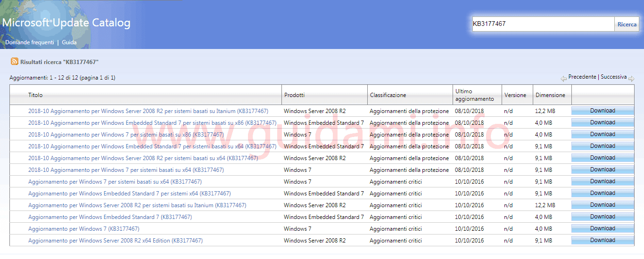Open Aggiornamento per Windows Embedded Standard 7 (KB3177467) link
The width and height of the screenshot is (644, 259).
[x=110, y=217]
